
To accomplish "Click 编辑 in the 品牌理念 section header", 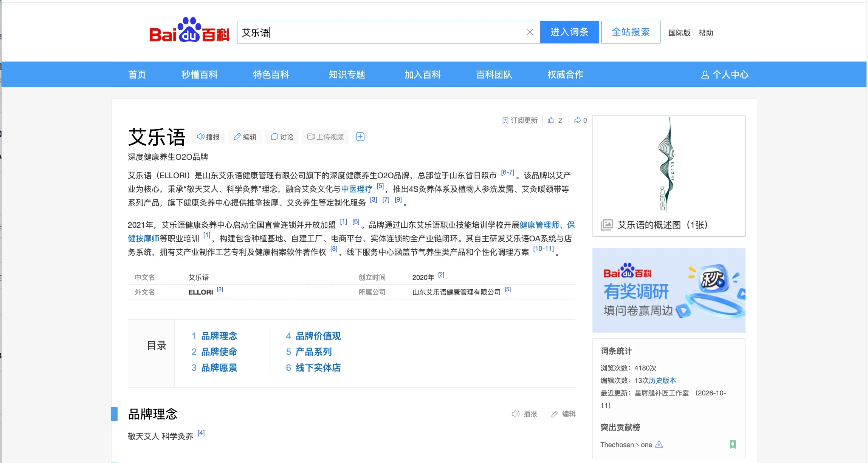I will pos(563,414).
